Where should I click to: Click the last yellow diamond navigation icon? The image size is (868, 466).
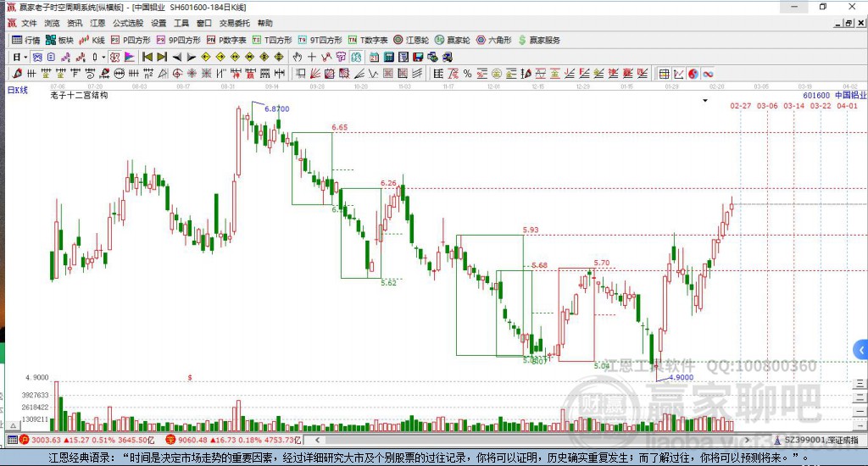point(278,57)
